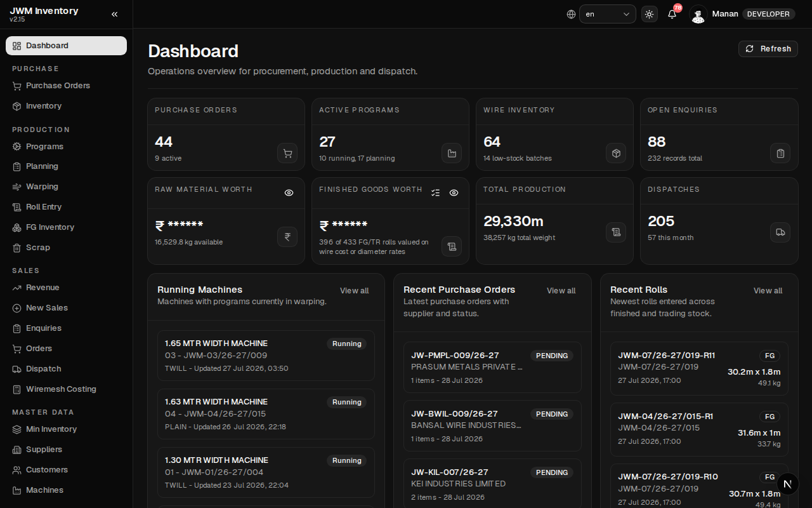Click the Scrap trash icon in sidebar
The width and height of the screenshot is (812, 508).
click(17, 248)
